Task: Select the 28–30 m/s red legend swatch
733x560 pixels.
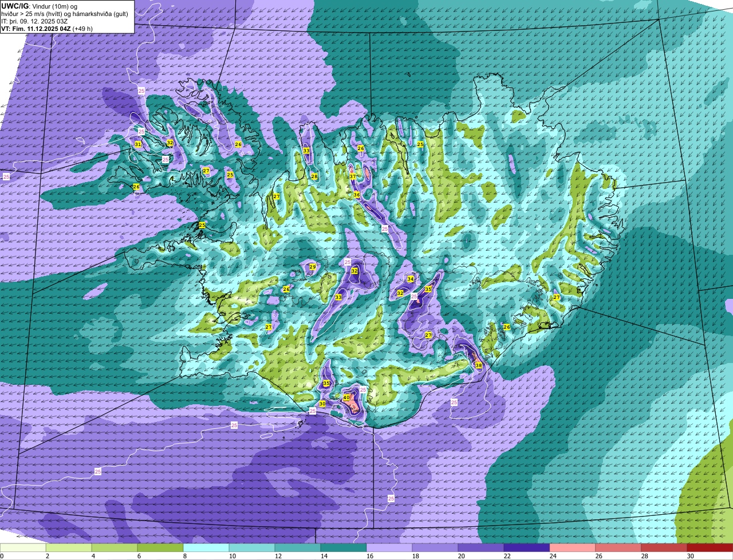Action: pyautogui.click(x=664, y=547)
